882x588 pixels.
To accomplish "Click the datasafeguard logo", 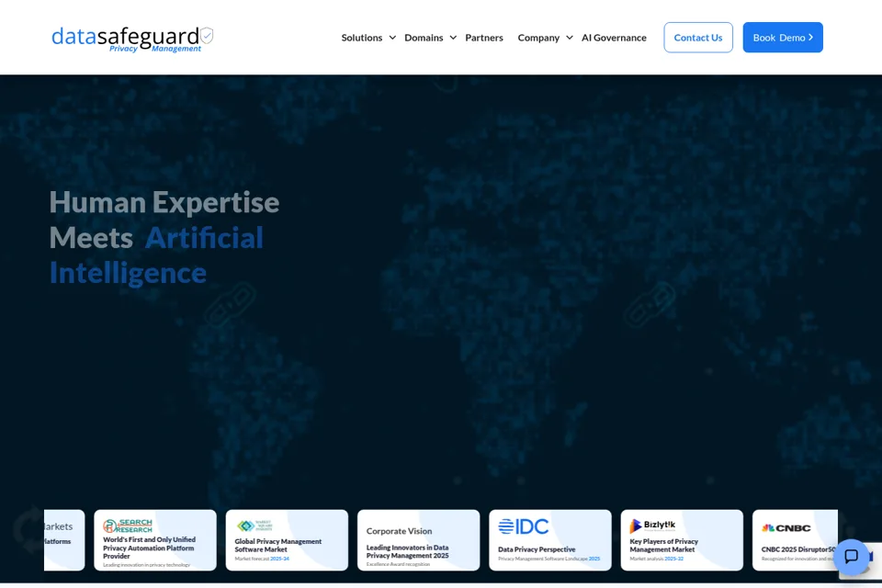I will click(132, 39).
